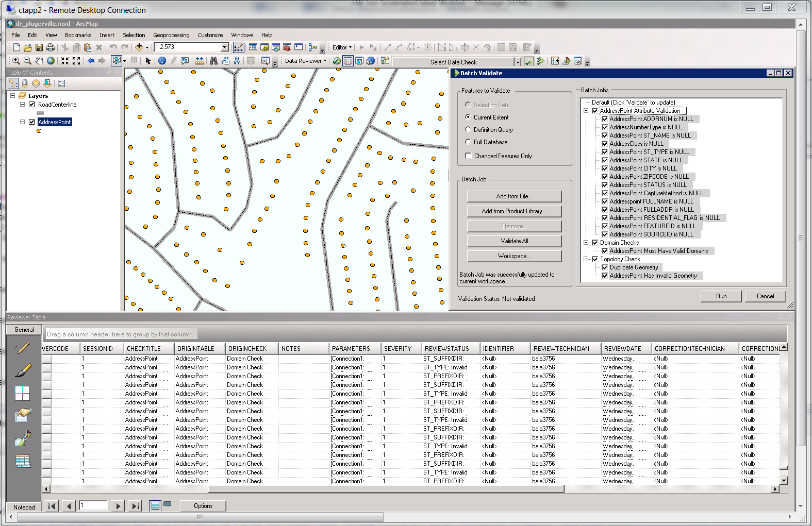Screen dimensions: 812x526
Task: Open the Bookmarks menu
Action: point(78,35)
